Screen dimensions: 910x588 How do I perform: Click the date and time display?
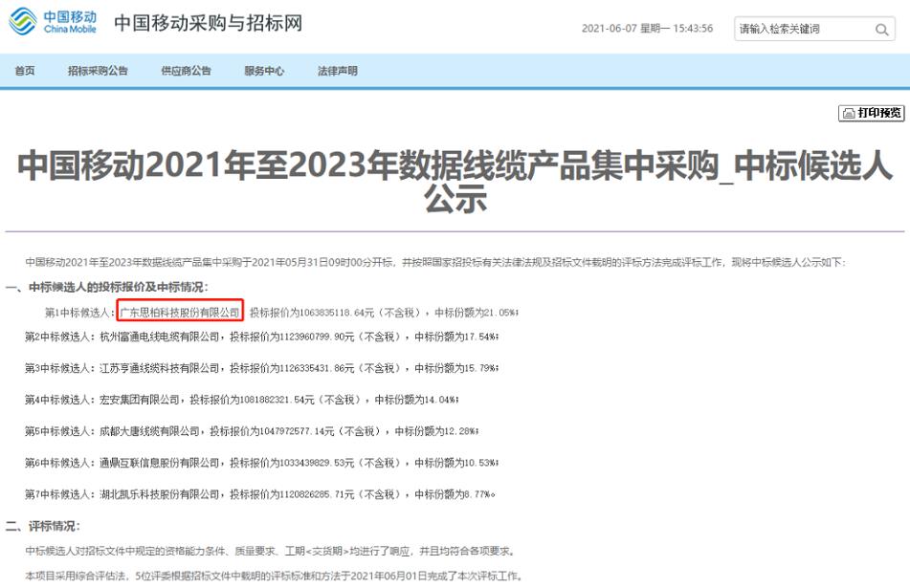point(647,29)
